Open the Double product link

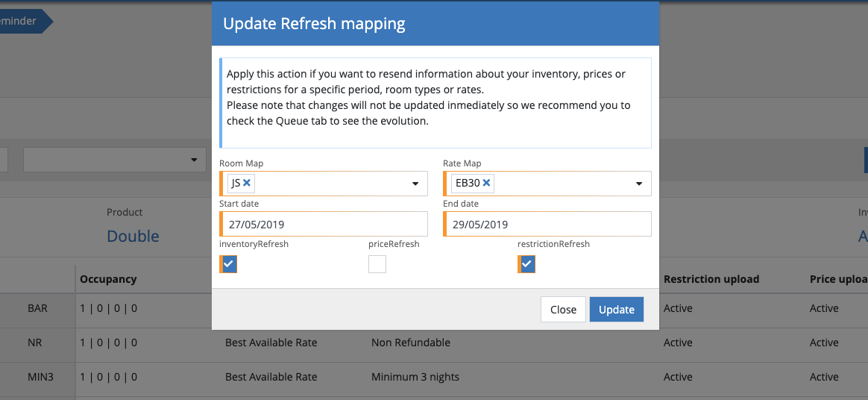[x=133, y=236]
